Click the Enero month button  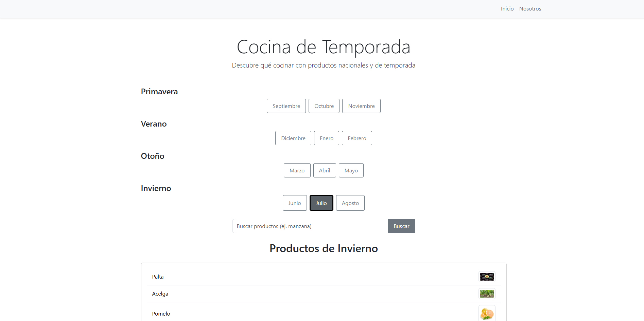(x=327, y=138)
